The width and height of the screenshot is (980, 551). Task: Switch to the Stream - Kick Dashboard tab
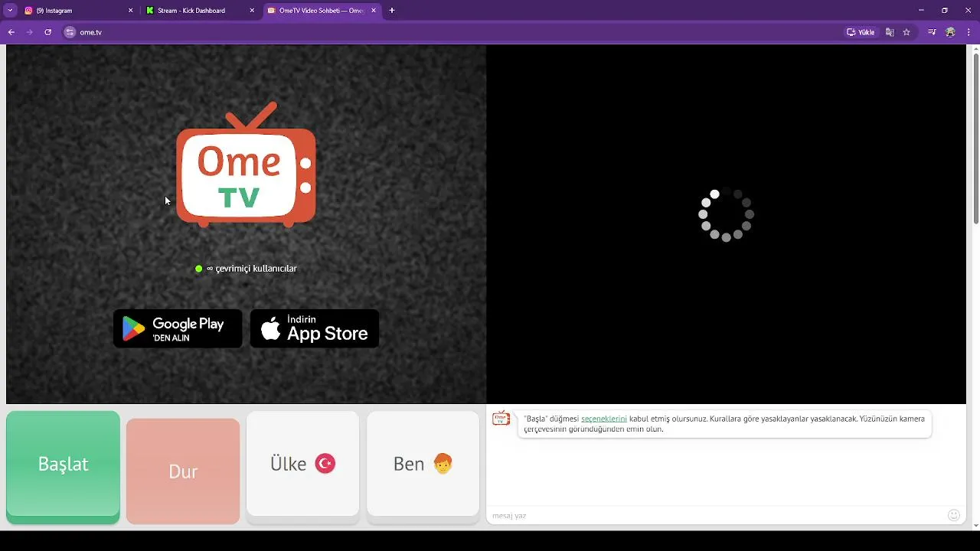[x=199, y=11]
